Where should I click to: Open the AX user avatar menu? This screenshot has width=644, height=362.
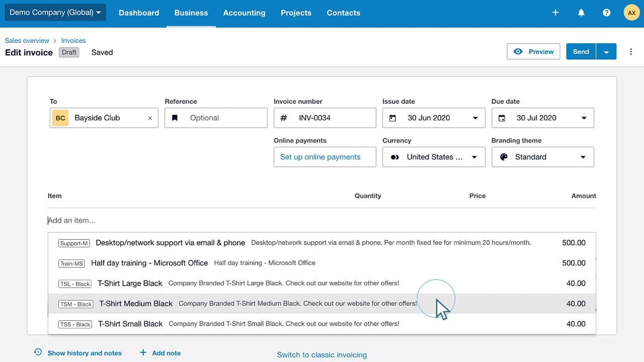coord(631,13)
